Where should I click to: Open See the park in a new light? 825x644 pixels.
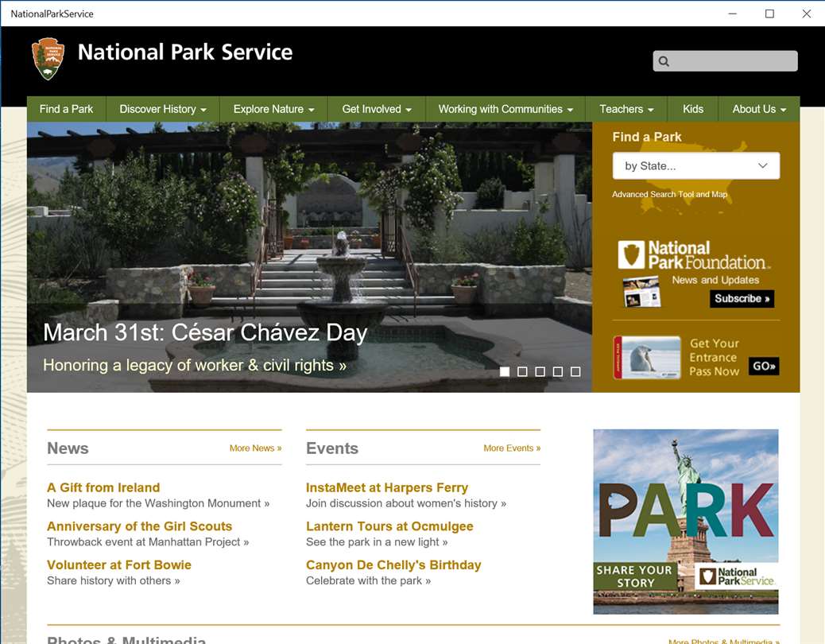(377, 542)
